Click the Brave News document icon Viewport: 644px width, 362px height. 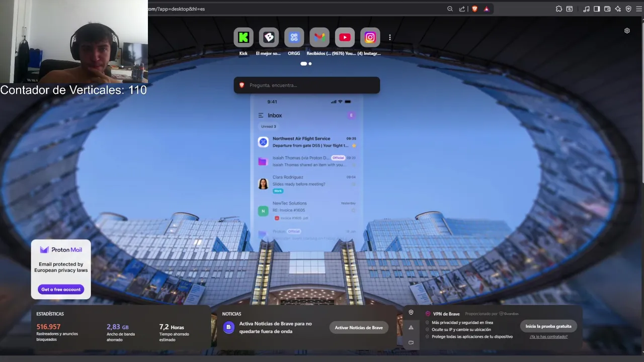pos(228,327)
